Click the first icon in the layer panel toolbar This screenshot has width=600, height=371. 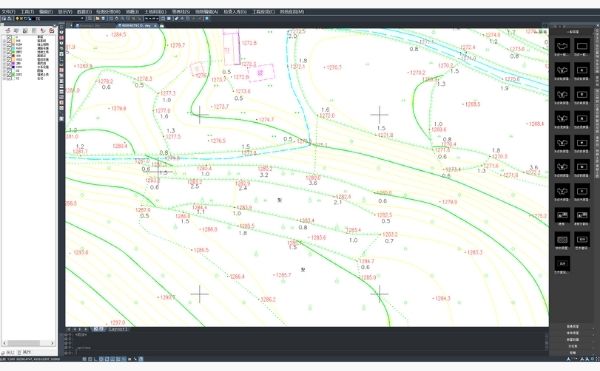(8, 31)
